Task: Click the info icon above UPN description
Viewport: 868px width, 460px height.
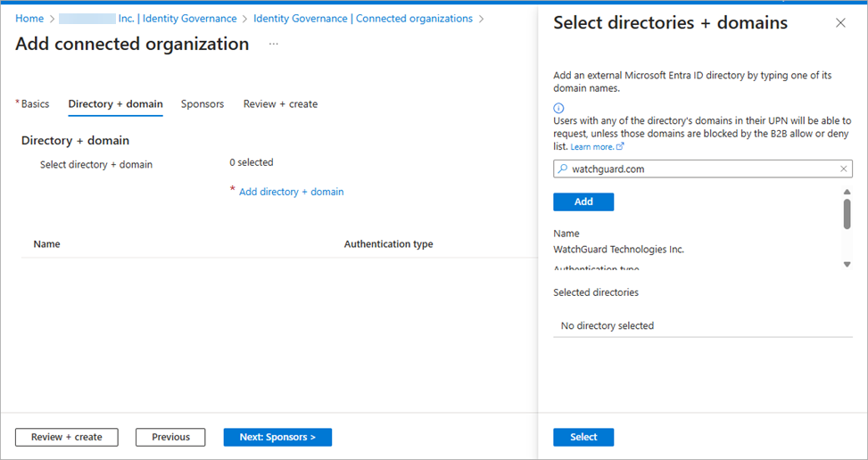Action: click(558, 108)
